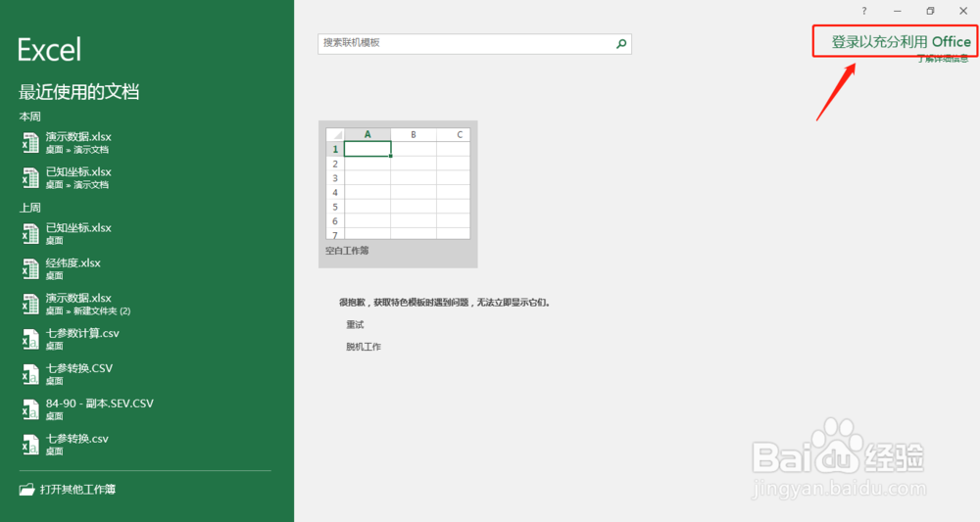
Task: Open the Help question mark icon
Action: coord(864,11)
